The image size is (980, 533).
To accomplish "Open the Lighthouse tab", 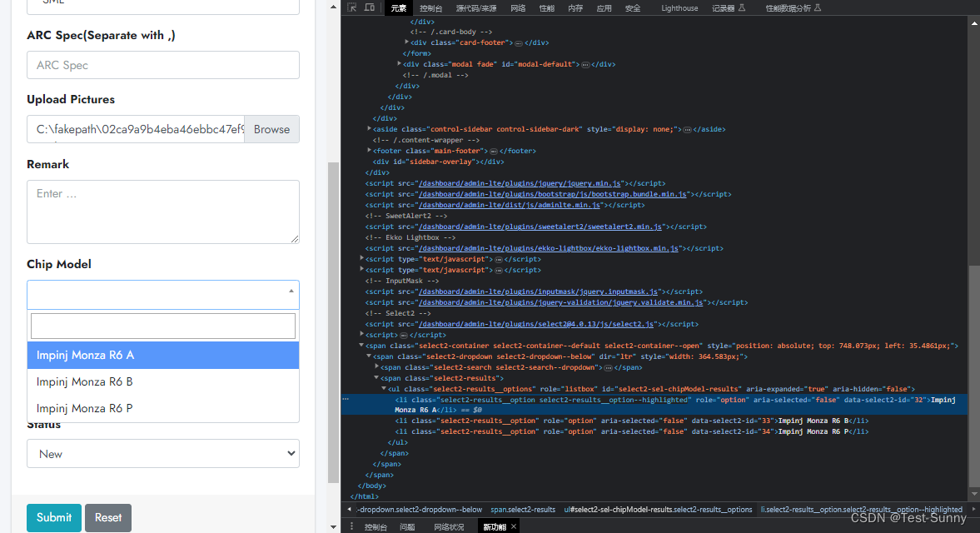I will pyautogui.click(x=679, y=8).
